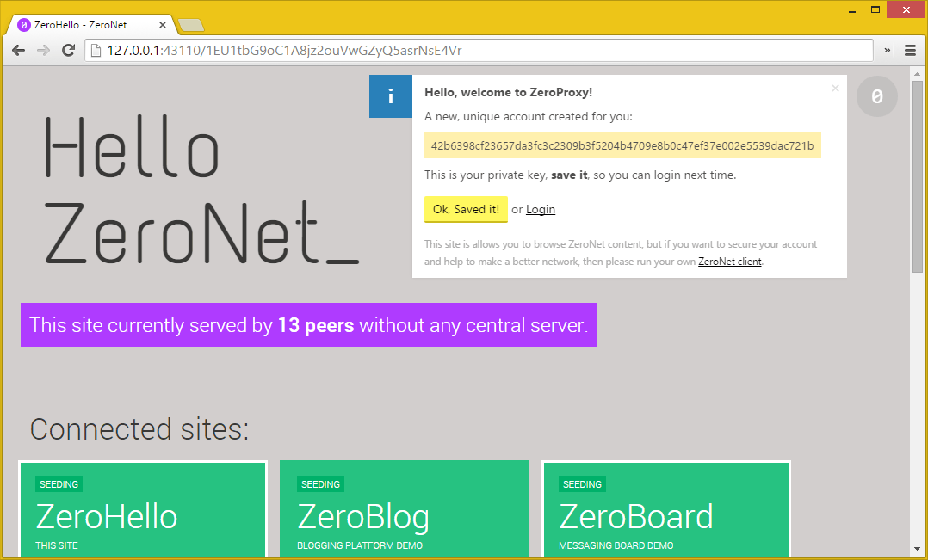Maximize the browser window
The image size is (928, 560).
pyautogui.click(x=875, y=10)
